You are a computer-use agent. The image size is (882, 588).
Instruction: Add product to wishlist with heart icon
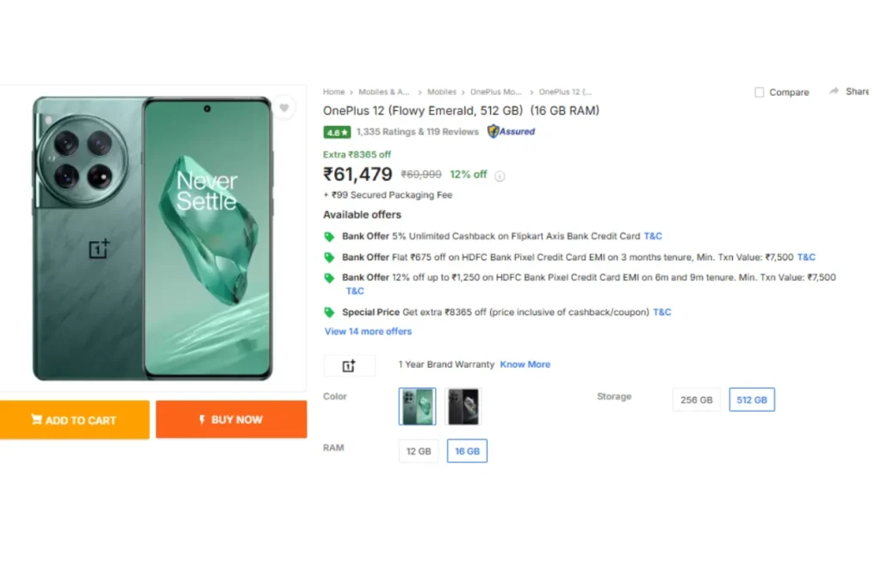pyautogui.click(x=284, y=108)
